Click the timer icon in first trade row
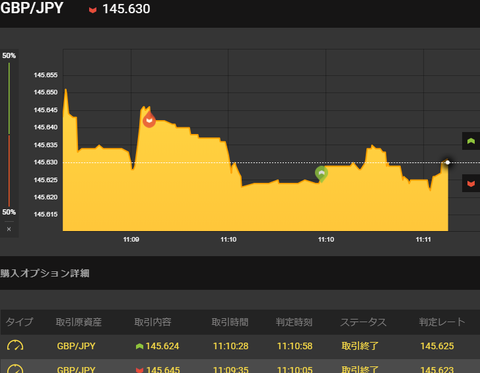The image size is (480, 373). click(x=15, y=346)
